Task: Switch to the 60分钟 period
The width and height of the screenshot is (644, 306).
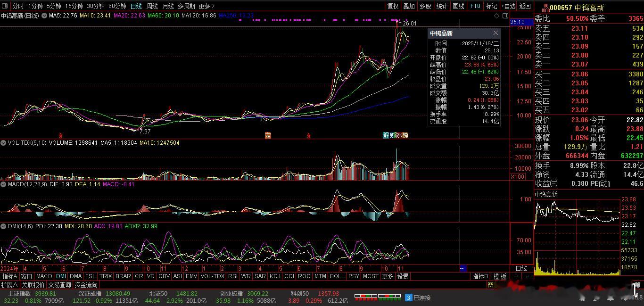Action: coord(117,6)
